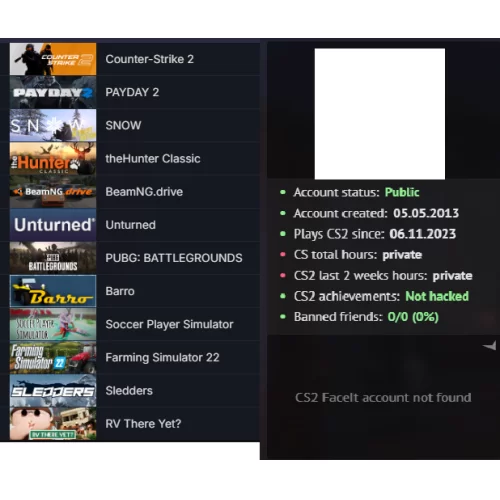Select the SNOW game banner thumbnail
The width and height of the screenshot is (500, 500).
53,125
